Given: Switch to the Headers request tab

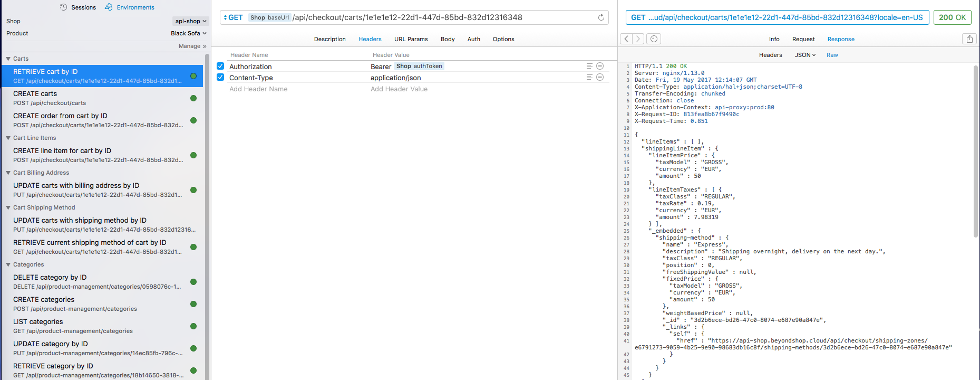Looking at the screenshot, I should tap(370, 39).
